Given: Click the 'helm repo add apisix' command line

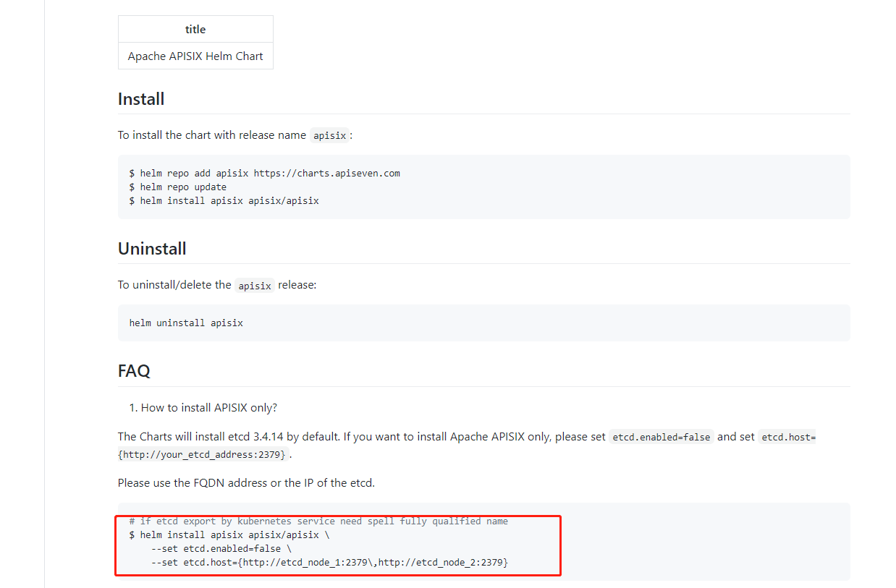Looking at the screenshot, I should tap(265, 174).
